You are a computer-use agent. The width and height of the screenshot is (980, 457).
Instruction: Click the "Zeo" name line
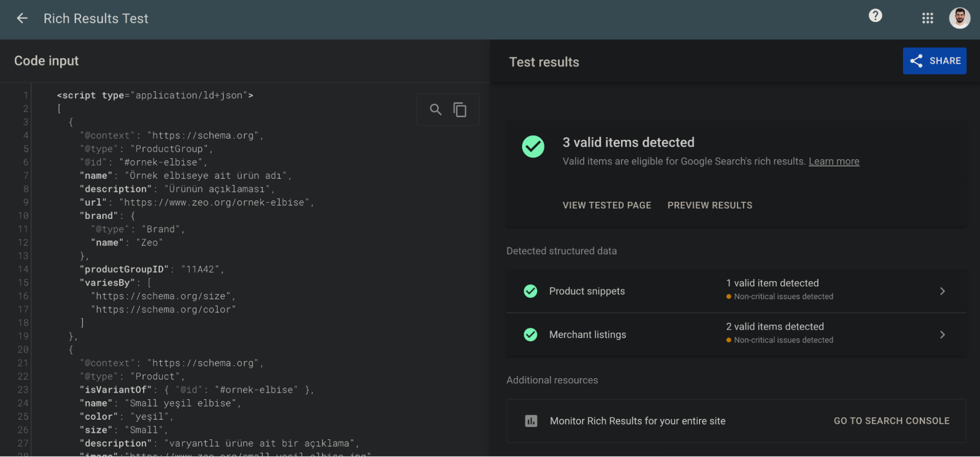(126, 242)
